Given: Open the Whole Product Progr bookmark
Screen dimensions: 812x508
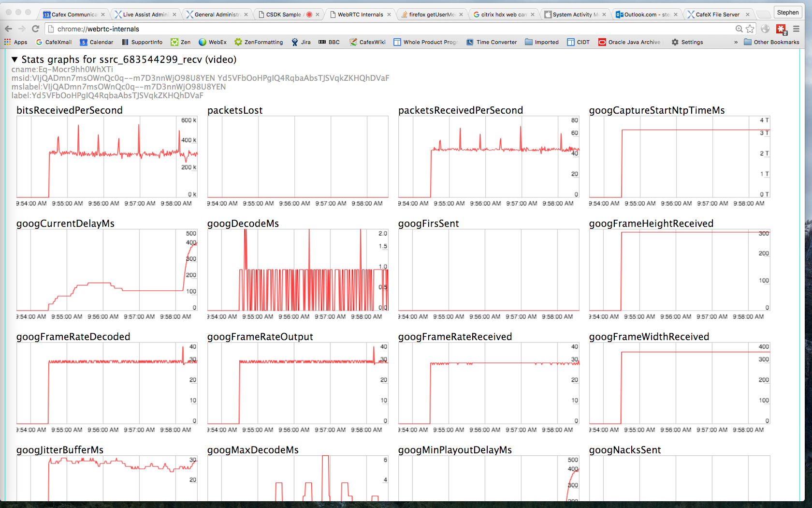Looking at the screenshot, I should (x=425, y=42).
